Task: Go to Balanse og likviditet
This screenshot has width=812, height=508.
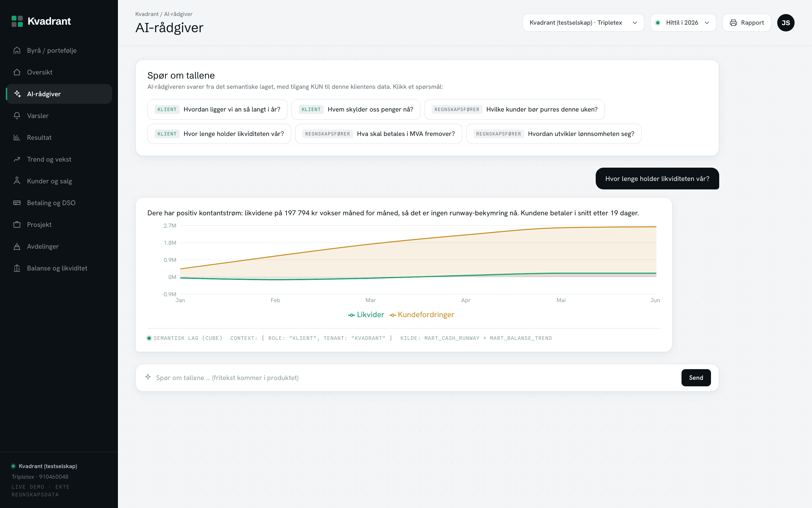Action: click(x=59, y=268)
